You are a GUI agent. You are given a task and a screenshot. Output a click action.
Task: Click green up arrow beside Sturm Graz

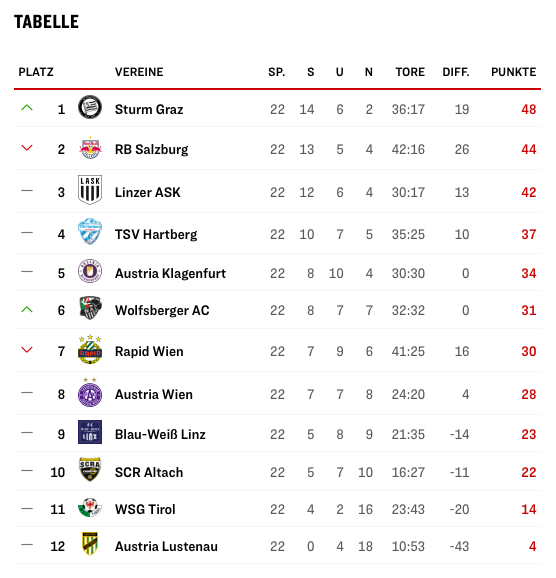click(27, 108)
